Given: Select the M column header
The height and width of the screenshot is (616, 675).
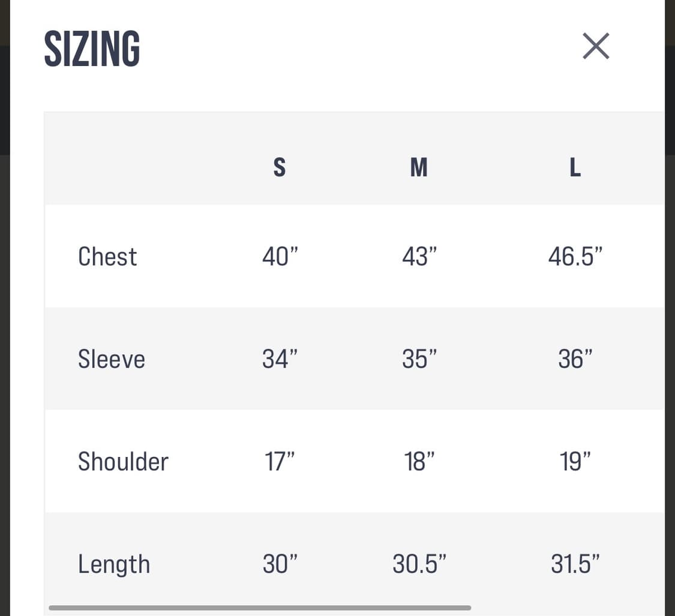Looking at the screenshot, I should click(419, 168).
